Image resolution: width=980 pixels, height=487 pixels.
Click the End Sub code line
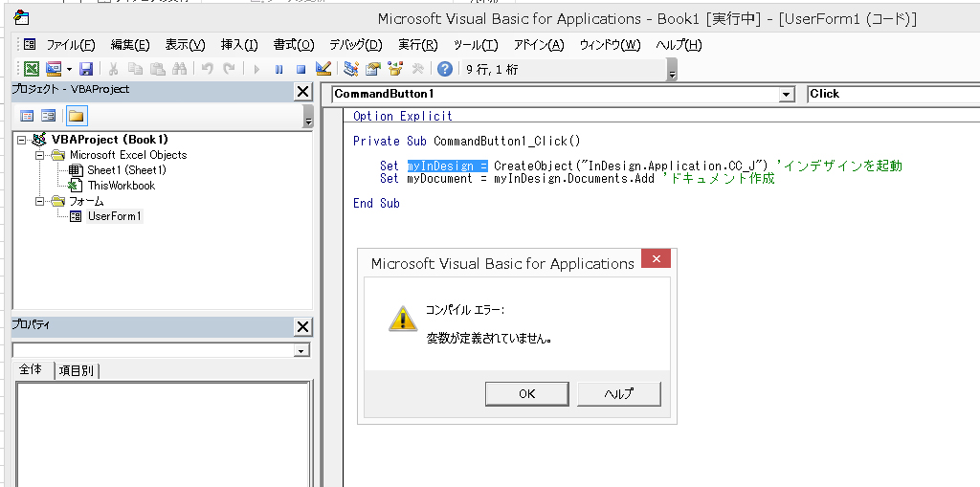[x=376, y=203]
